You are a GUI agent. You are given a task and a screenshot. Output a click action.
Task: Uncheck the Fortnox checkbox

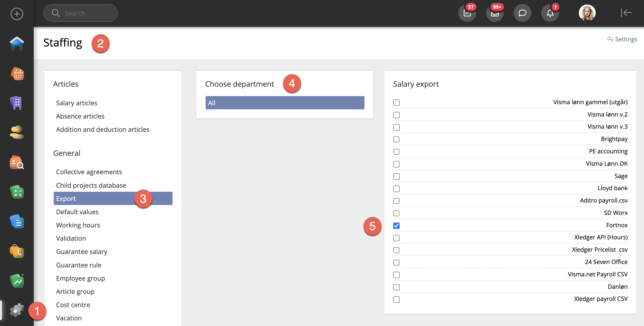(396, 226)
